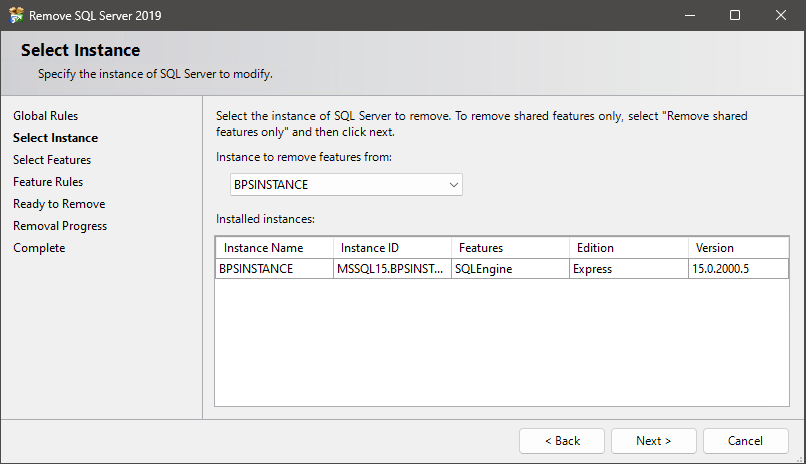Click the Express edition cell
Viewport: 806px width, 464px height.
629,269
